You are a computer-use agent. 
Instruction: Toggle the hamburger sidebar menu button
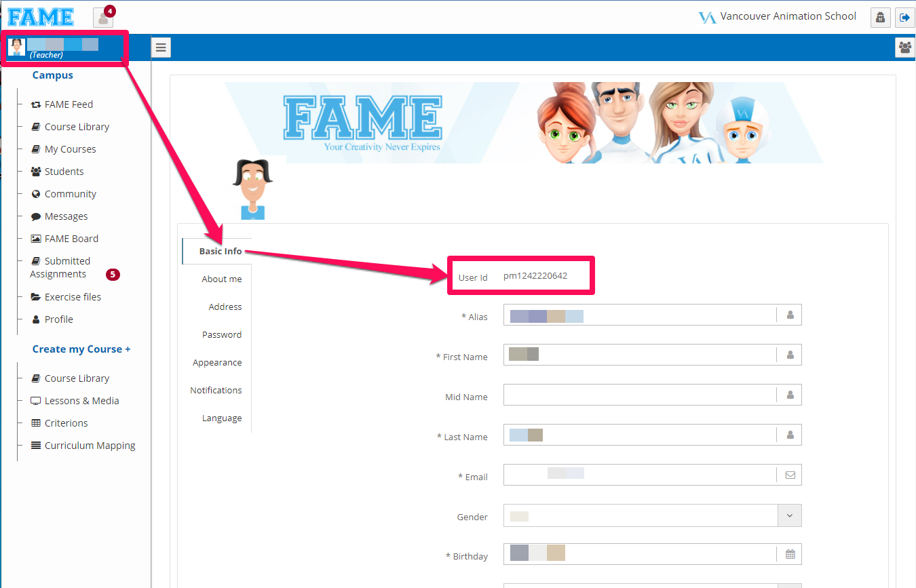(x=161, y=47)
